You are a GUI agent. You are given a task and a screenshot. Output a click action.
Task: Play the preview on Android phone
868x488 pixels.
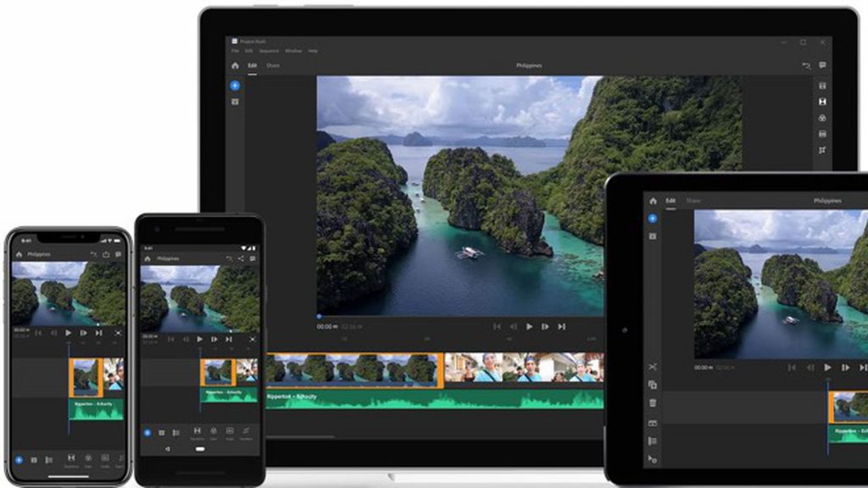tap(199, 339)
